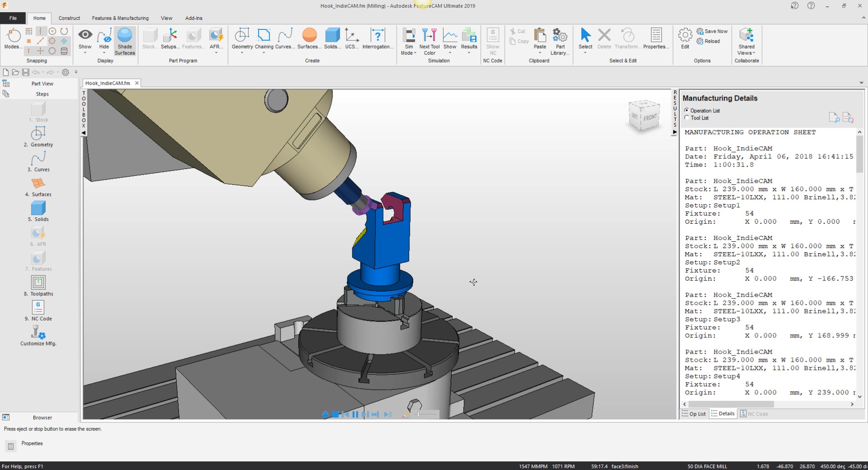Toggle snap to circle center icon
This screenshot has width=868, height=470.
click(x=52, y=31)
